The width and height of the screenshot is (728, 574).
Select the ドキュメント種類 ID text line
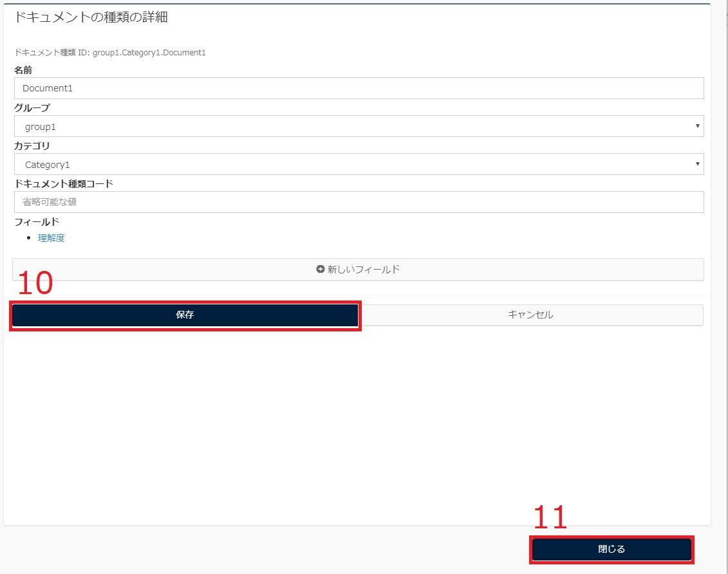click(x=110, y=52)
